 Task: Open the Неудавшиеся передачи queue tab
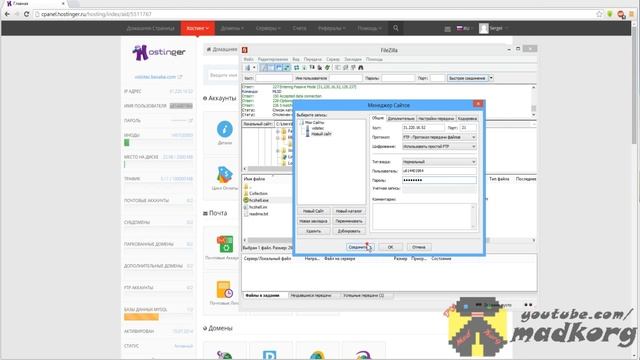[311, 295]
